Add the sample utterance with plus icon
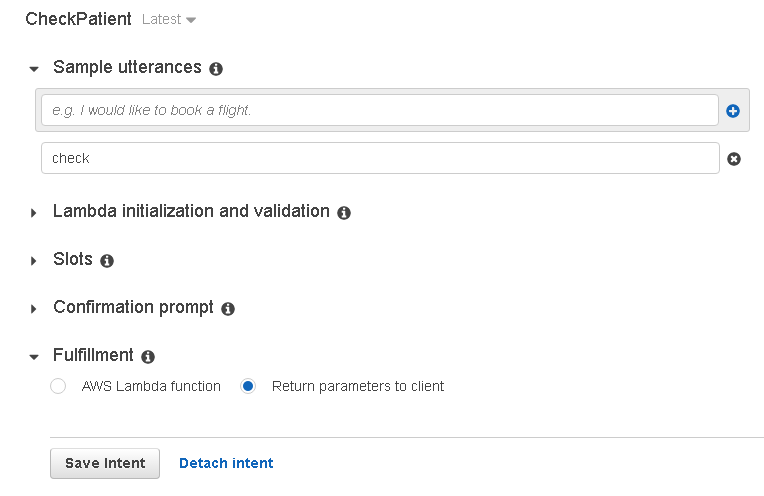764x496 pixels. point(733,111)
